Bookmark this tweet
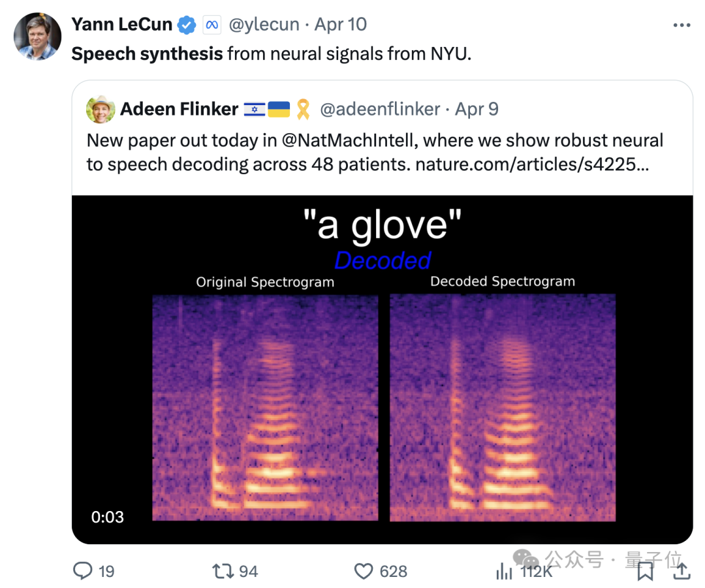705x588 pixels. click(645, 571)
